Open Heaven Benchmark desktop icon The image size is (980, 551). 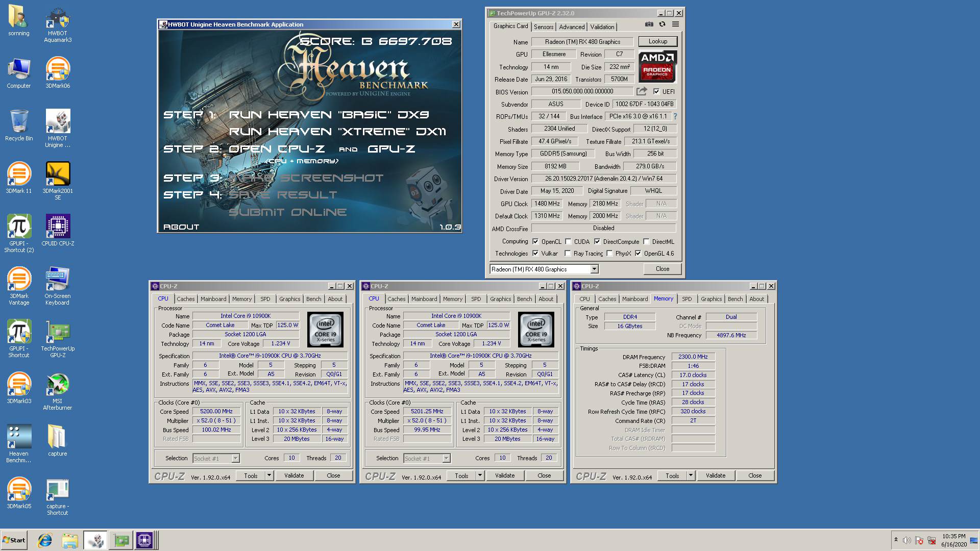pos(19,444)
